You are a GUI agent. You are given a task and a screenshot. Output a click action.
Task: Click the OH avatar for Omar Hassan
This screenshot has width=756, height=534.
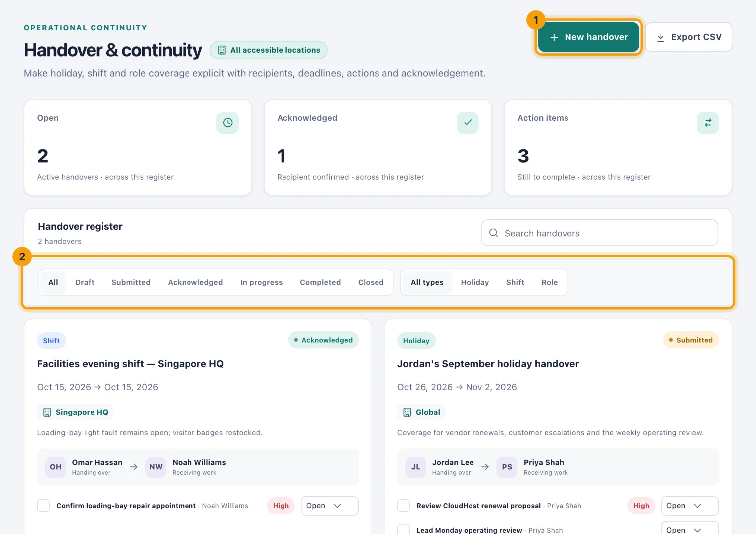[x=56, y=467]
